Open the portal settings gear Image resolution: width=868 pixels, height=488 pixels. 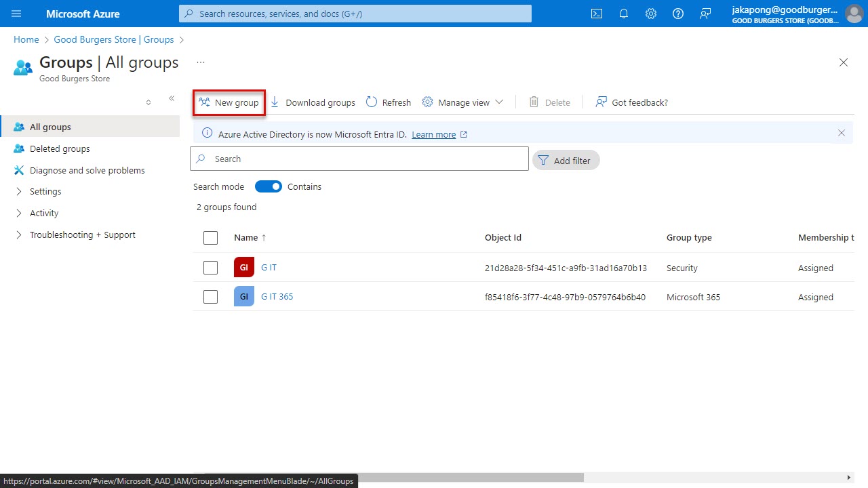click(650, 14)
